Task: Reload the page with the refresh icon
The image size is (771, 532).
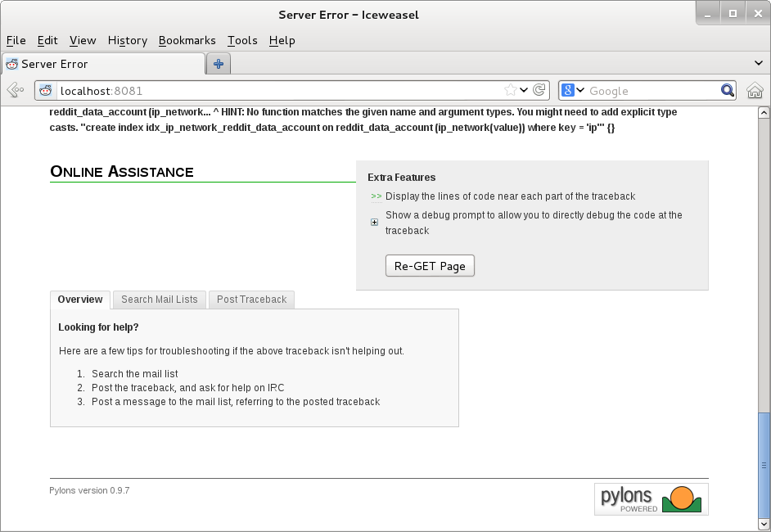Action: tap(539, 91)
